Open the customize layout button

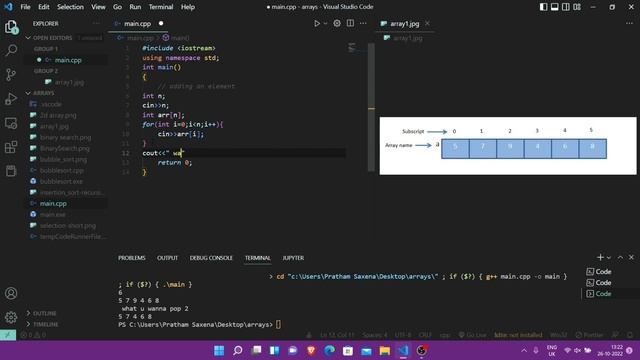click(577, 7)
